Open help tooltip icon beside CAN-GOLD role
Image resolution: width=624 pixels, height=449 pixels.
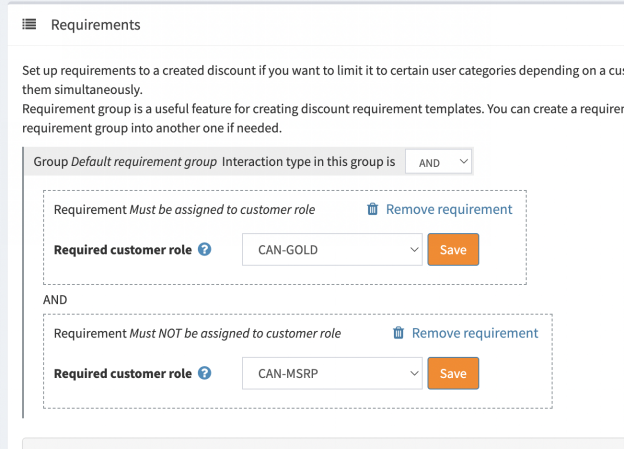point(205,249)
